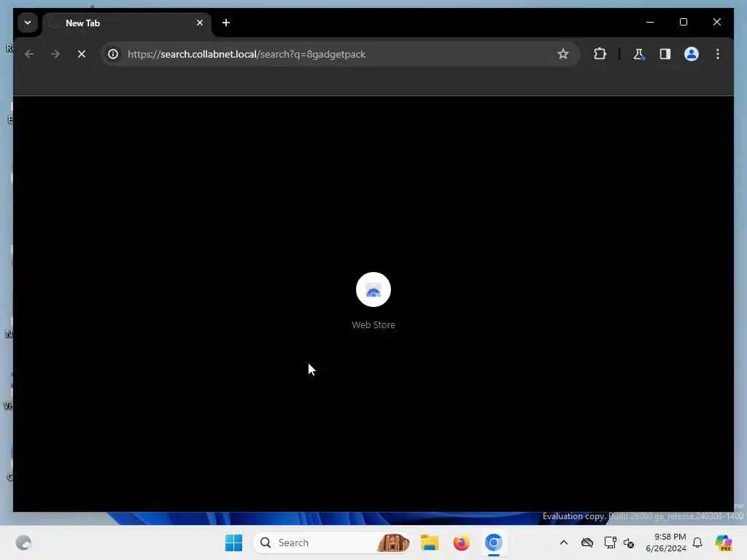747x560 pixels.
Task: Open the profile avatar menu
Action: [x=692, y=54]
